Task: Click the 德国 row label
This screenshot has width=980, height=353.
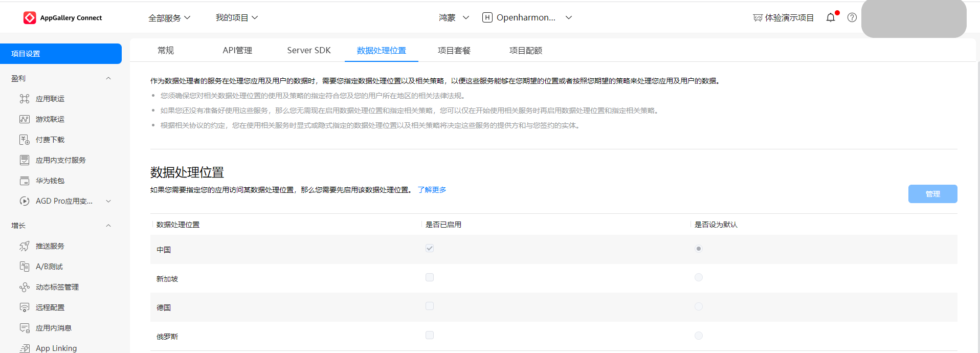Action: (x=164, y=307)
